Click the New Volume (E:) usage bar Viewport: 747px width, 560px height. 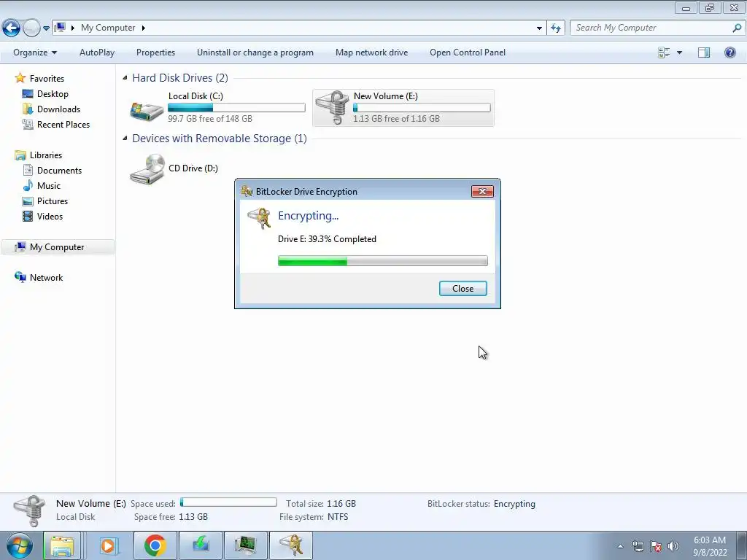click(x=422, y=108)
